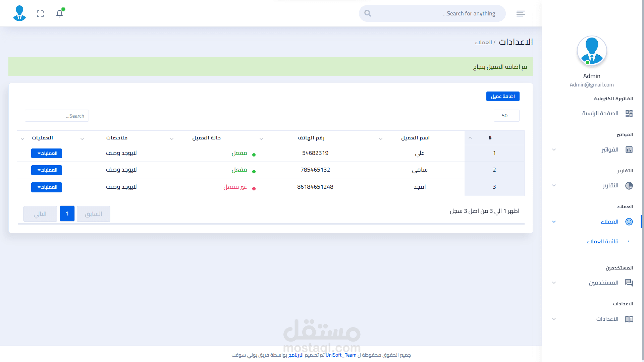The width and height of the screenshot is (644, 362).
Task: Select الصفحة الرئيسية menu item
Action: coord(600,114)
